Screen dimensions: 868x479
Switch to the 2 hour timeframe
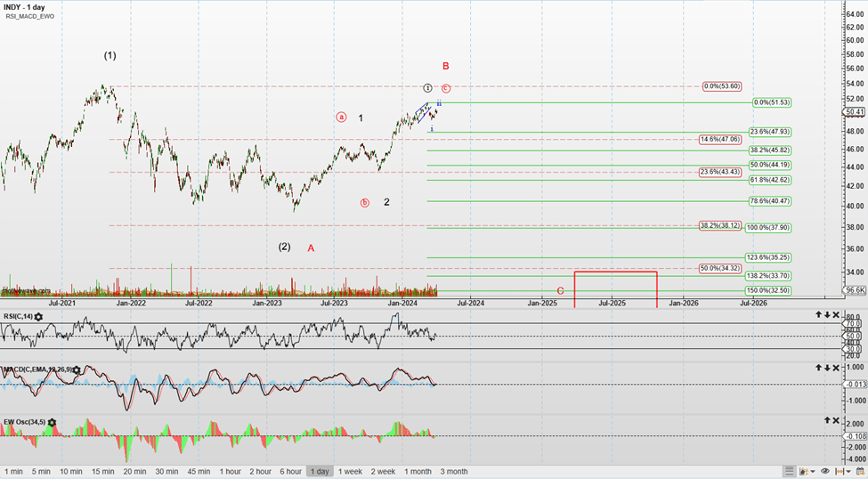pyautogui.click(x=260, y=471)
